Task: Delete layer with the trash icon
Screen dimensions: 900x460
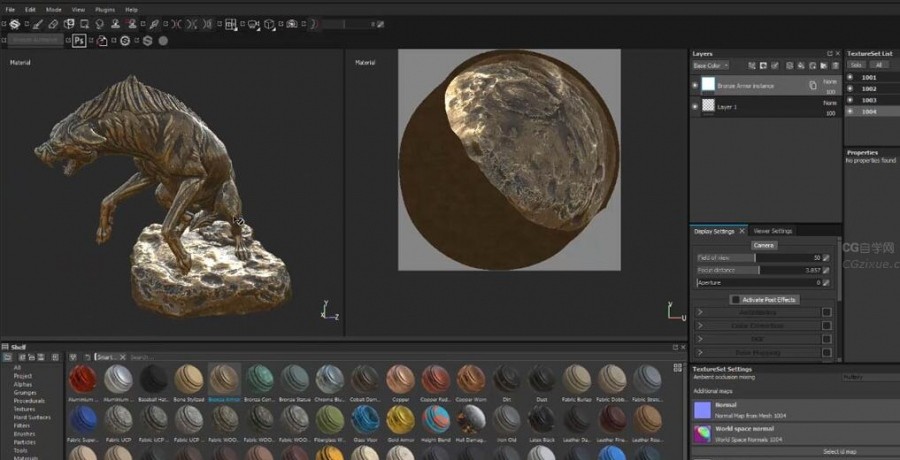Action: pos(835,65)
